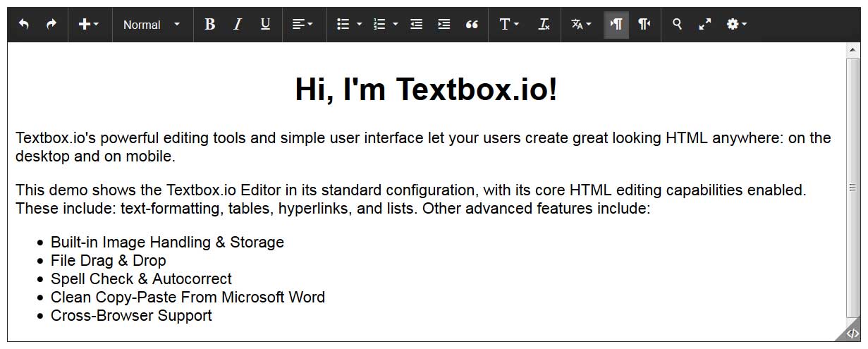868x349 pixels.
Task: Decrease indent of the paragraph
Action: click(417, 24)
